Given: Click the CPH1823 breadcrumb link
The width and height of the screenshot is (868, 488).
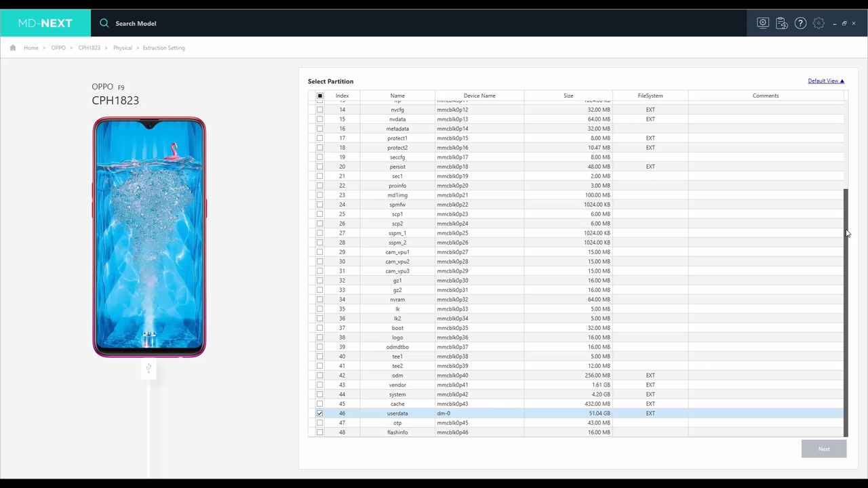Looking at the screenshot, I should point(89,47).
